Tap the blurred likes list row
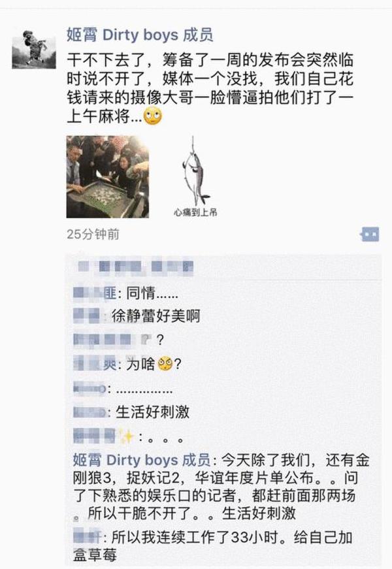The width and height of the screenshot is (392, 569). pyautogui.click(x=223, y=267)
